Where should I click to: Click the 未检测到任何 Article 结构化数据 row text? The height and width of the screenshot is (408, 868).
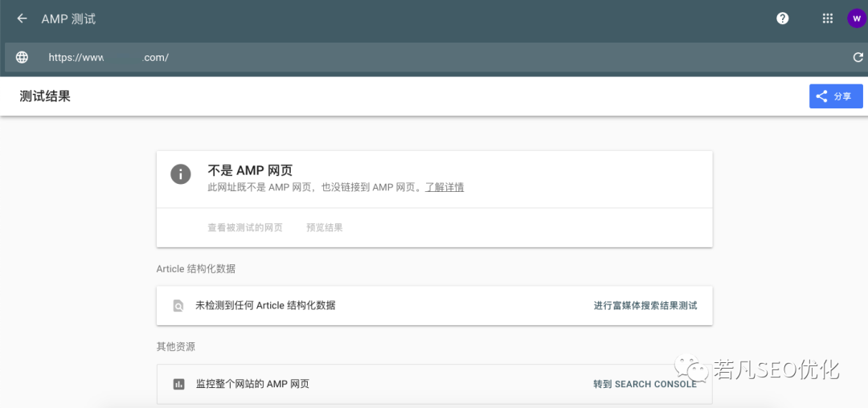tap(265, 305)
